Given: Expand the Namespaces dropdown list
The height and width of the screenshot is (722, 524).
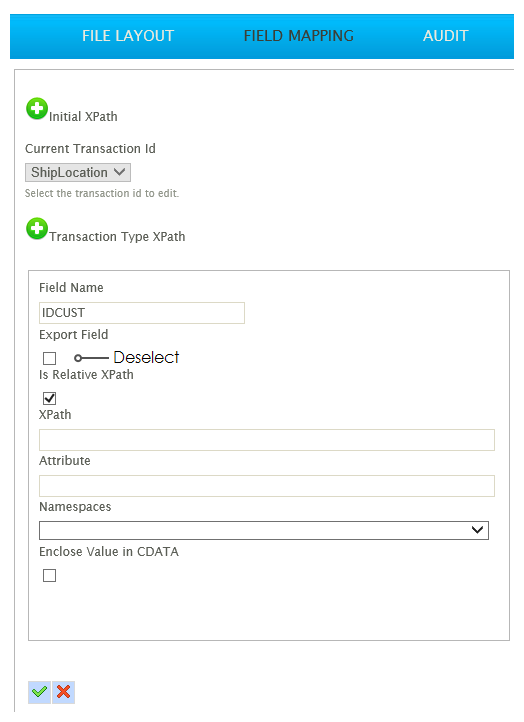Looking at the screenshot, I should pyautogui.click(x=264, y=530).
